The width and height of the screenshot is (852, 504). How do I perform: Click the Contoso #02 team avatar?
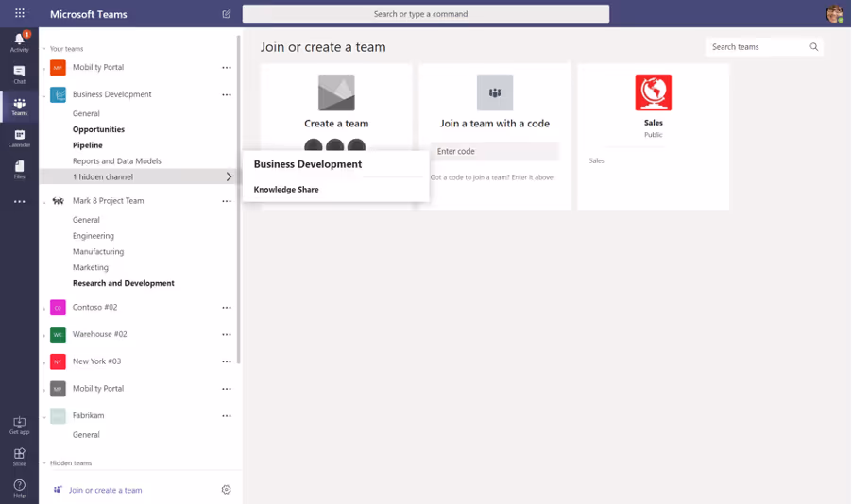click(x=58, y=308)
